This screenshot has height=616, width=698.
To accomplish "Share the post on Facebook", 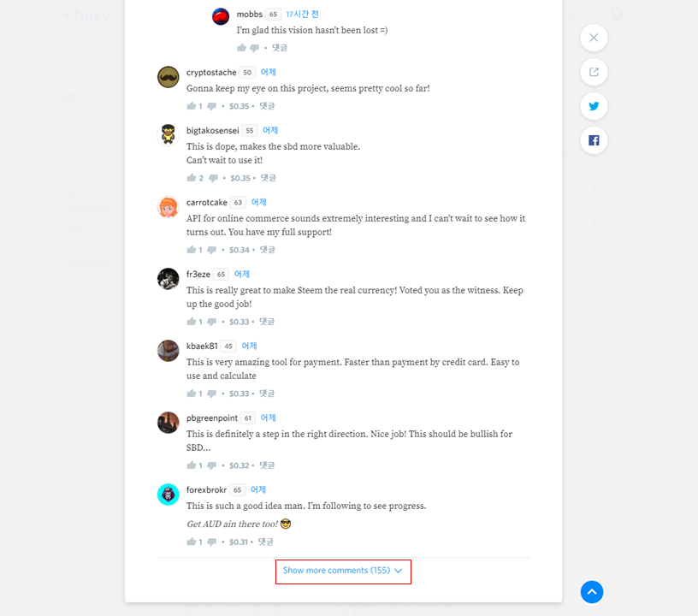I will tap(594, 140).
